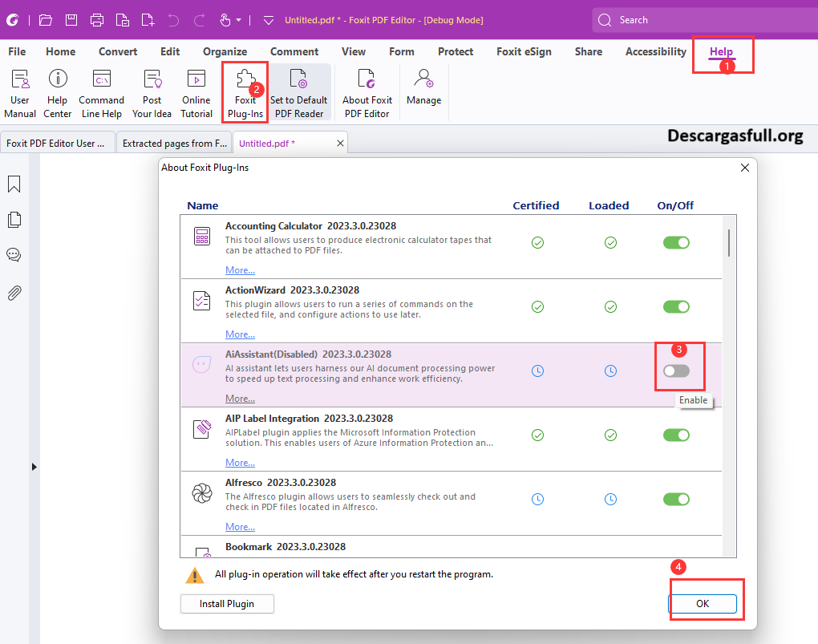Open the Customize Quick Access Toolbar dropdown

[x=269, y=20]
